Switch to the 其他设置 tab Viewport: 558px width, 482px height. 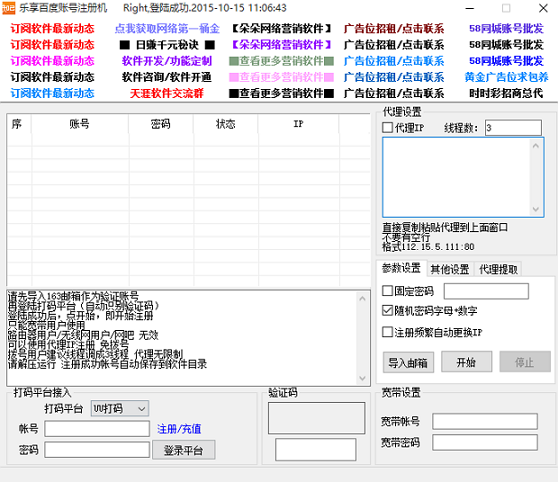[450, 269]
